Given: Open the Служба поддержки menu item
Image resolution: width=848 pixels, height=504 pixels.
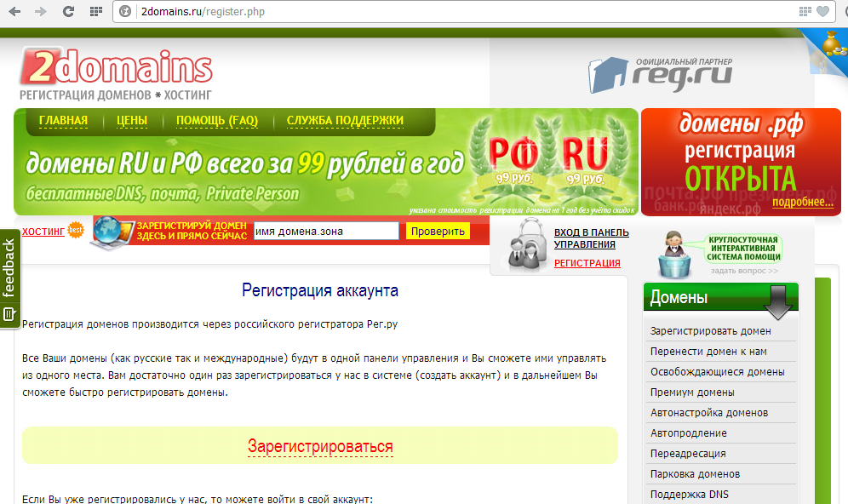Looking at the screenshot, I should tap(345, 121).
